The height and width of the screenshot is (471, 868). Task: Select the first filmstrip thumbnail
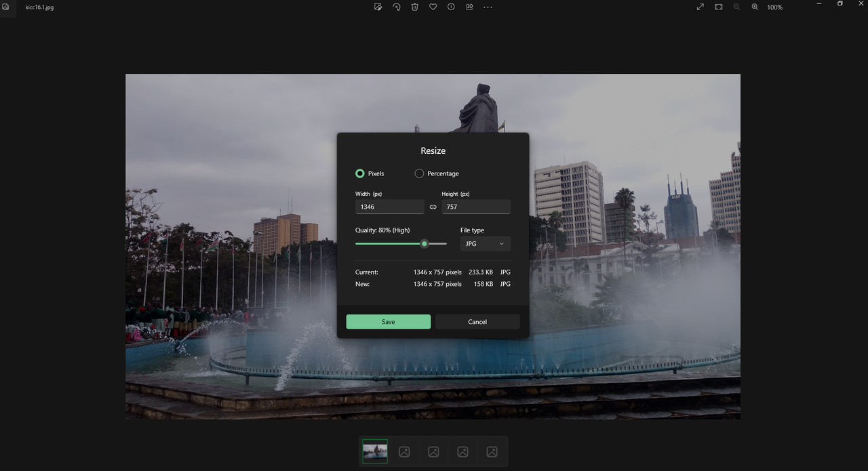(x=375, y=451)
